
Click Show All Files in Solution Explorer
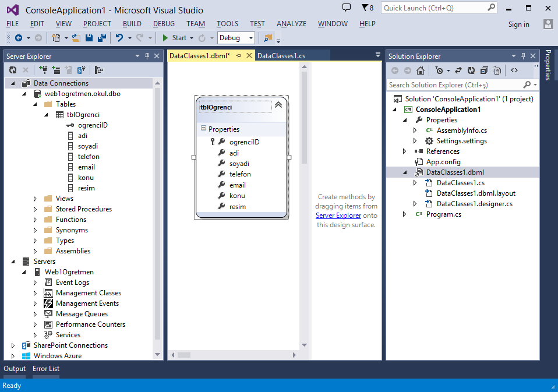tap(497, 70)
